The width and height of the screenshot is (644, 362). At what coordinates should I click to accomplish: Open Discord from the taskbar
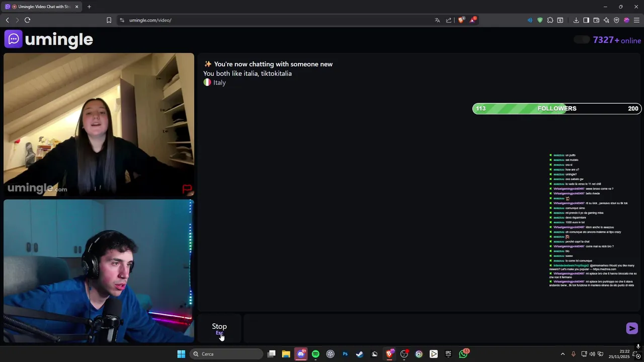(x=301, y=354)
